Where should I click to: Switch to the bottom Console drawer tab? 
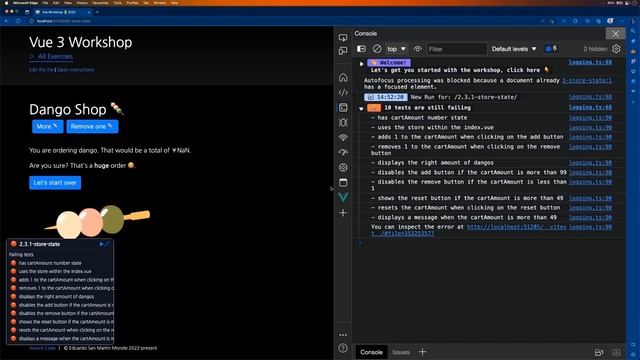[x=371, y=352]
